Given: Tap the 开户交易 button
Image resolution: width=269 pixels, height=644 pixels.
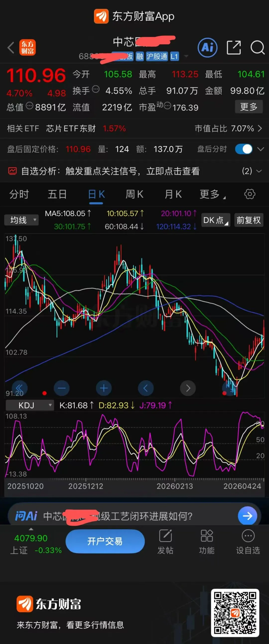Looking at the screenshot, I should [x=105, y=541].
